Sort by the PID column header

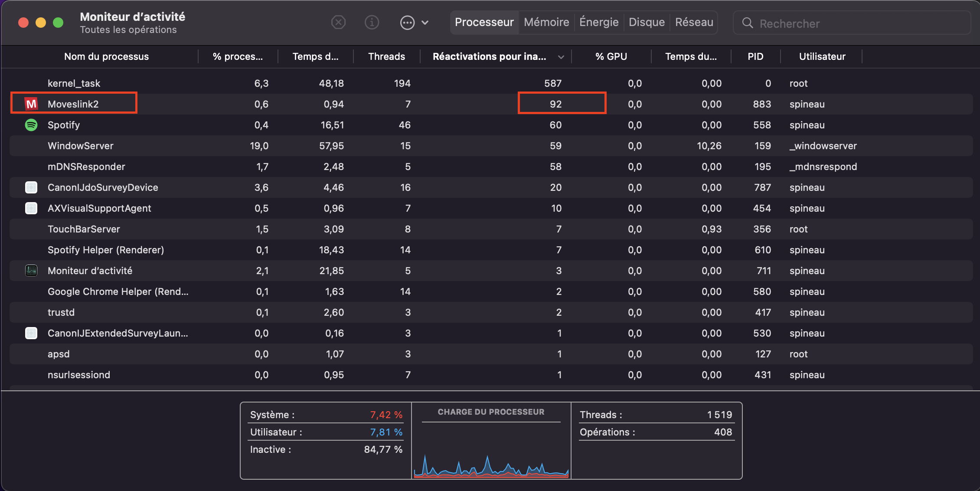click(x=755, y=56)
